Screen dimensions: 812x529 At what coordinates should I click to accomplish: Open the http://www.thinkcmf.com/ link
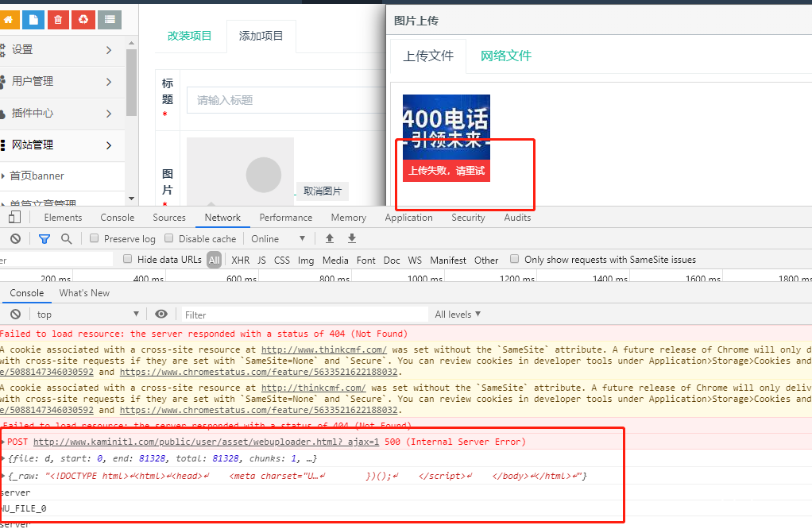[324, 350]
